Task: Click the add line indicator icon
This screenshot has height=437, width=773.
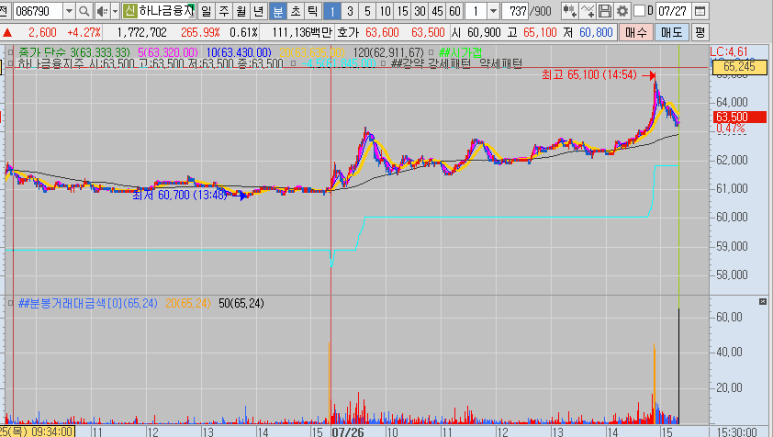Action: [x=587, y=11]
